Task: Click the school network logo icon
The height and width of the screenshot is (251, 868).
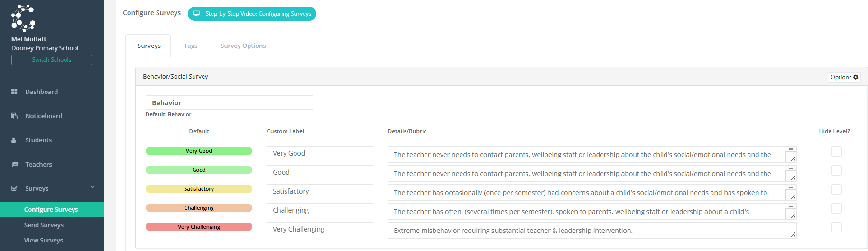Action: 23,18
